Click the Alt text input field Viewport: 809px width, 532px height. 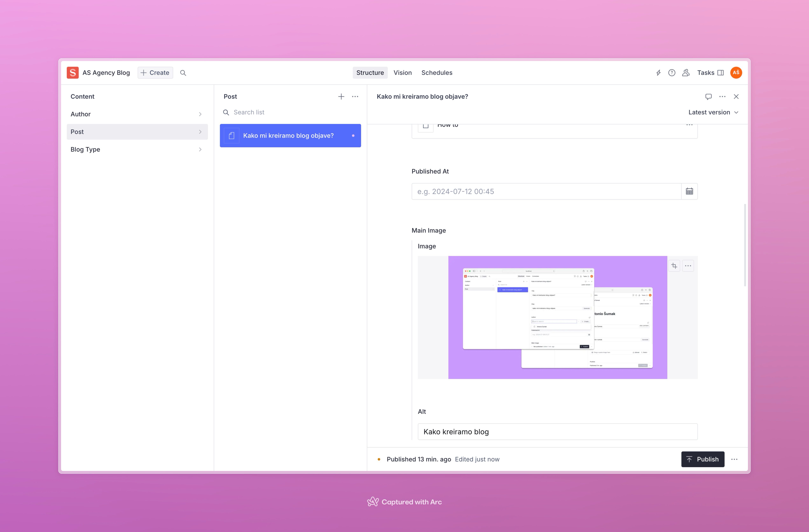coord(557,431)
